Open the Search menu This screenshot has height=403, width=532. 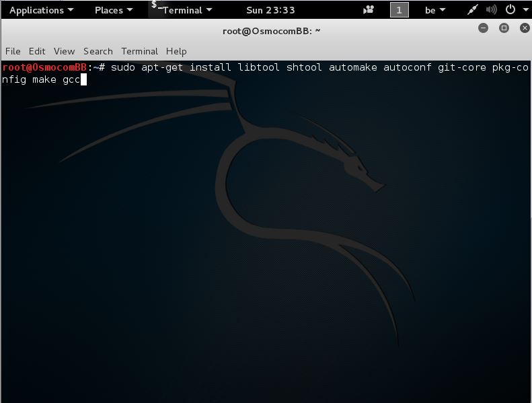tap(98, 51)
